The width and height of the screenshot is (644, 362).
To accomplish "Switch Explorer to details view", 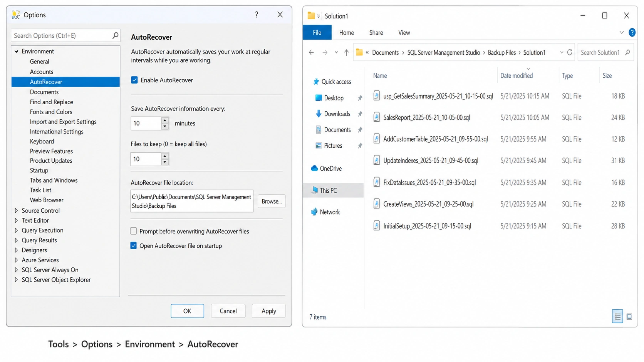I will [617, 317].
